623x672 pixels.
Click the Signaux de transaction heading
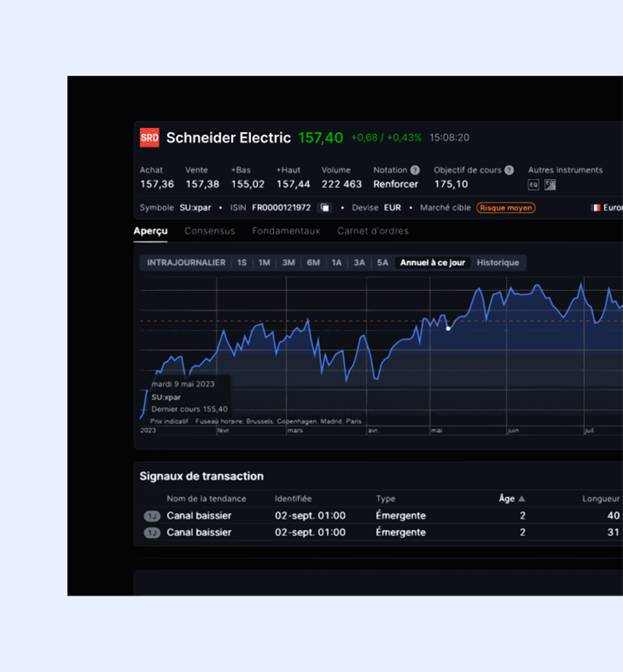201,476
